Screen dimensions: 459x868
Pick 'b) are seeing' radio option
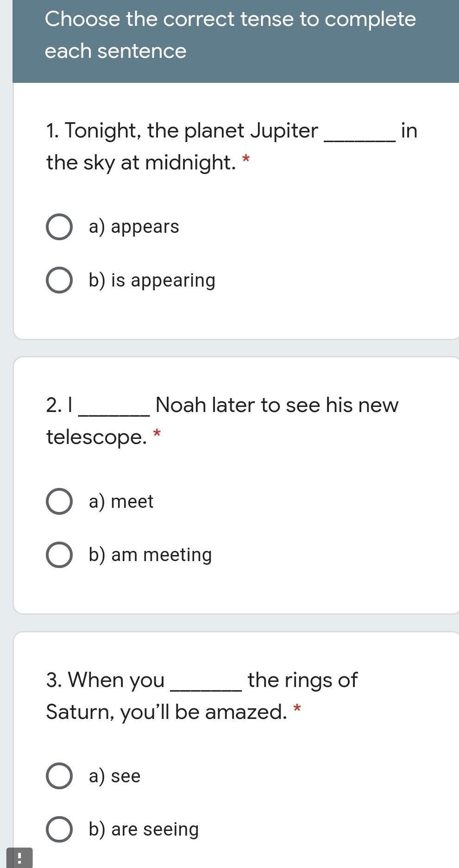click(x=59, y=829)
